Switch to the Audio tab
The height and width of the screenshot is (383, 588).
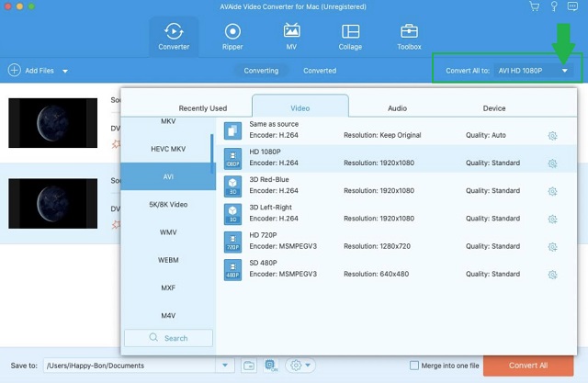click(397, 108)
